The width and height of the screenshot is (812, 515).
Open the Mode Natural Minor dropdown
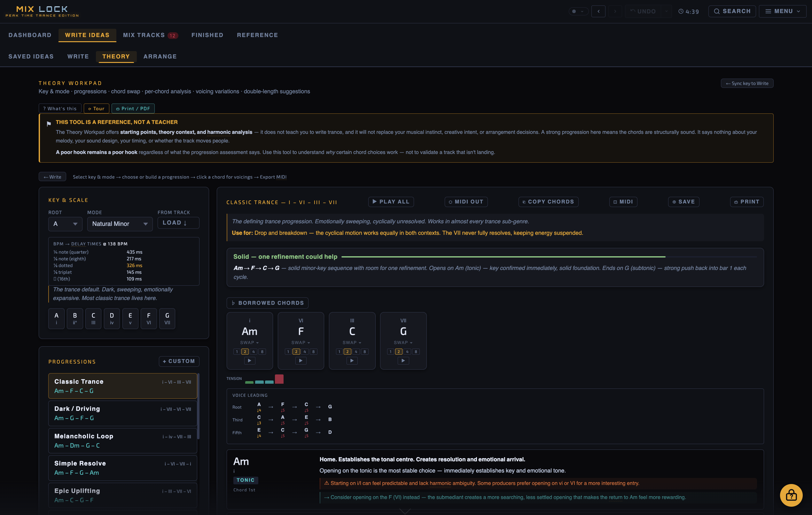click(x=120, y=224)
